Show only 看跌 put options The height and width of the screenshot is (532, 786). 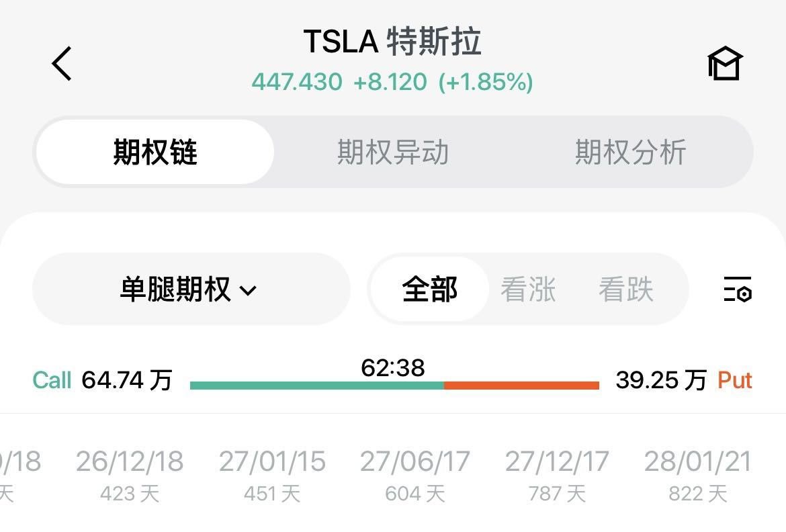tap(625, 290)
